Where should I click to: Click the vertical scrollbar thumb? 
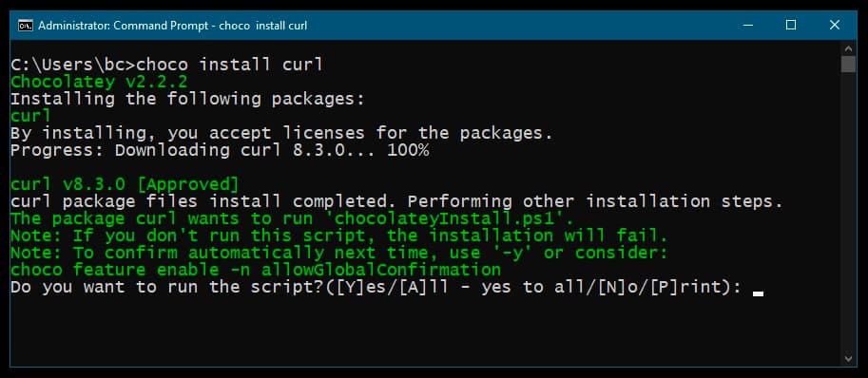pyautogui.click(x=849, y=64)
